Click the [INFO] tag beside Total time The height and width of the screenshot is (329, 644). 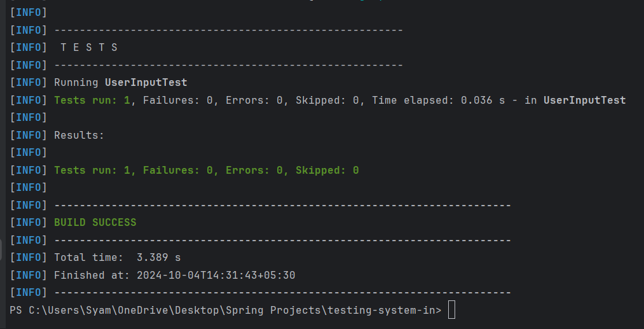pyautogui.click(x=29, y=258)
